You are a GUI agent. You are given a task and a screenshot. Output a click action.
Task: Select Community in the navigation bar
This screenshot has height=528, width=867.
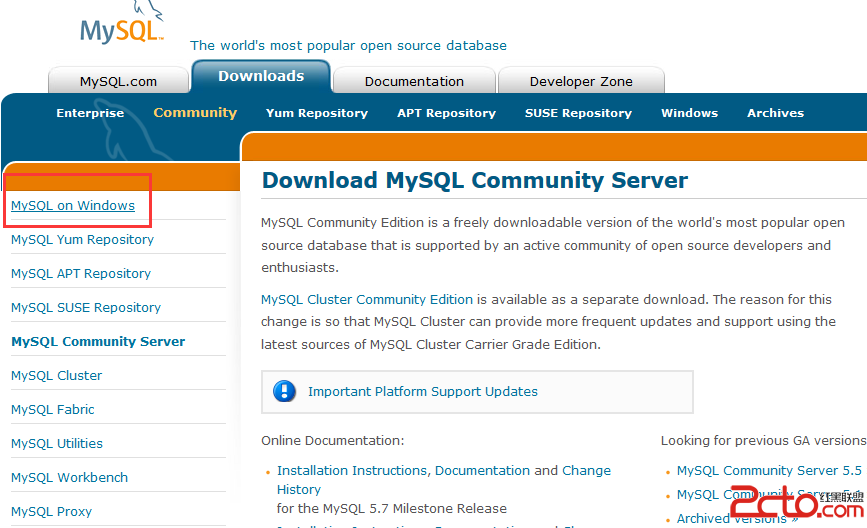pos(195,113)
